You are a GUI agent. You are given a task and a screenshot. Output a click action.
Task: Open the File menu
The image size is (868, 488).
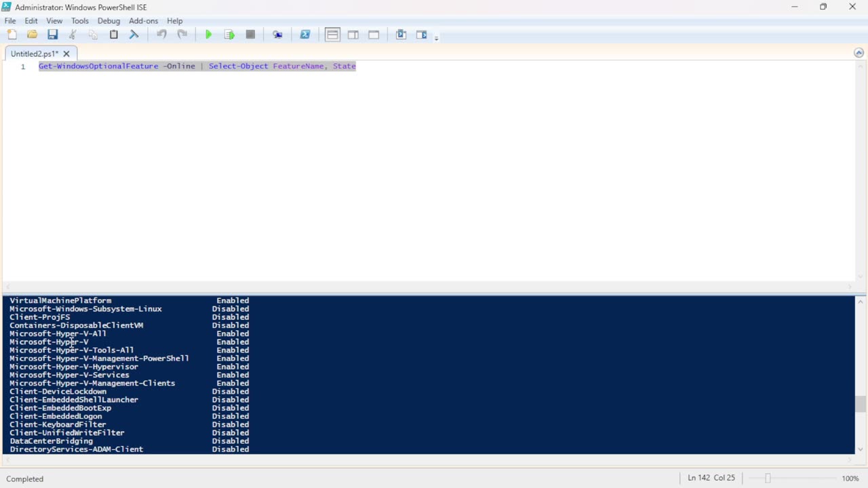point(10,21)
